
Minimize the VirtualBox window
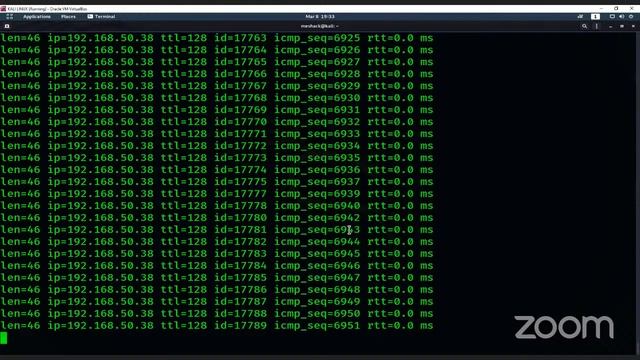[601, 9]
